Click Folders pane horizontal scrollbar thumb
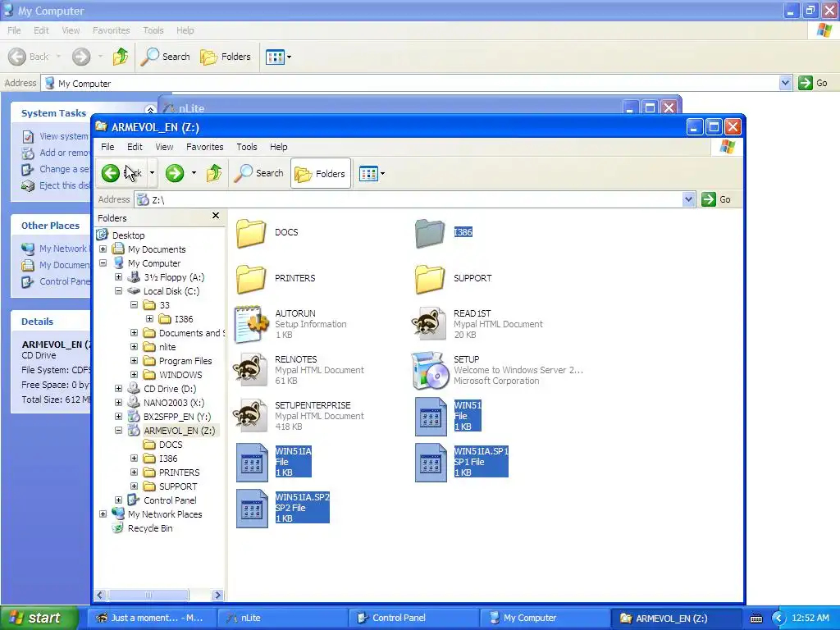The image size is (840, 630). pos(148,596)
